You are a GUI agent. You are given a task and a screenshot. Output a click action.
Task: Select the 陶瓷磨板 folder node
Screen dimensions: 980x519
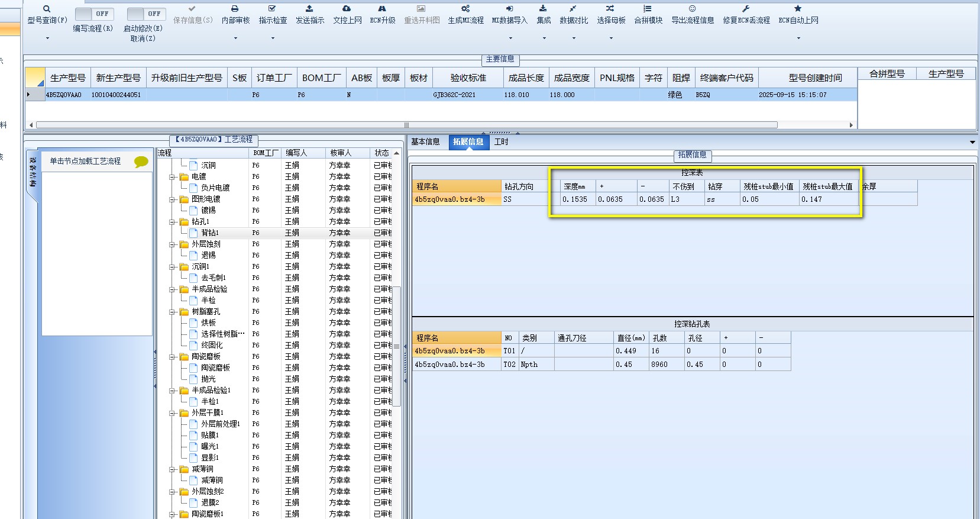(x=206, y=357)
